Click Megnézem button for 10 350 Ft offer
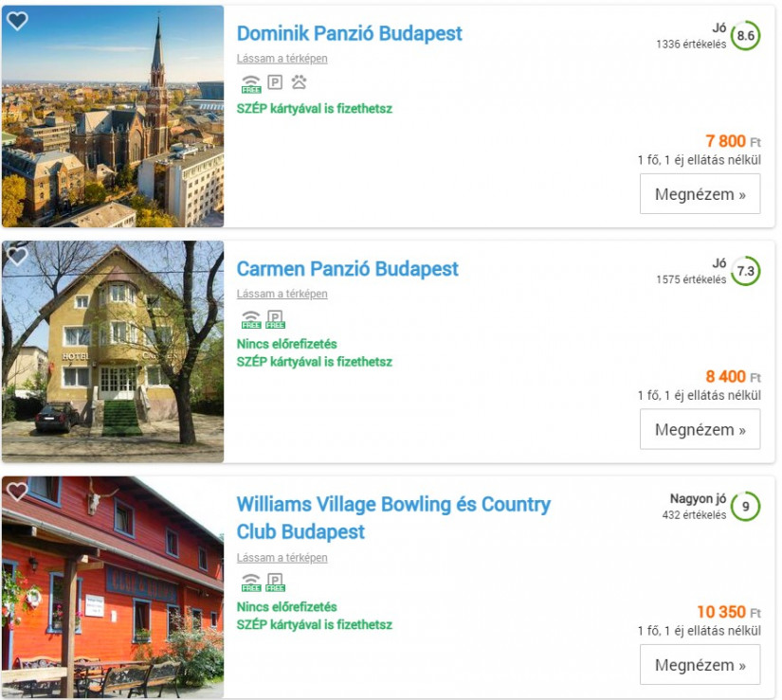 [x=700, y=665]
